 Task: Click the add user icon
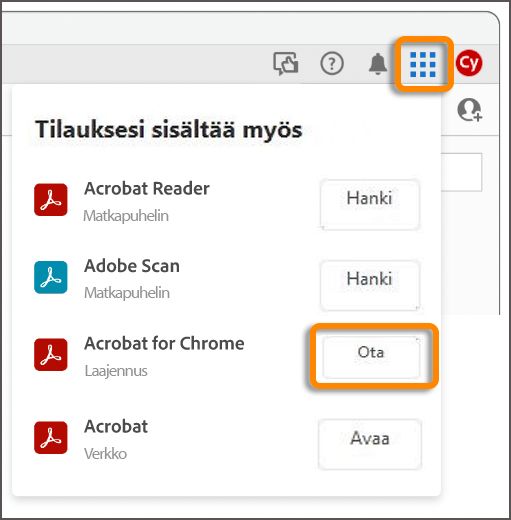point(469,110)
